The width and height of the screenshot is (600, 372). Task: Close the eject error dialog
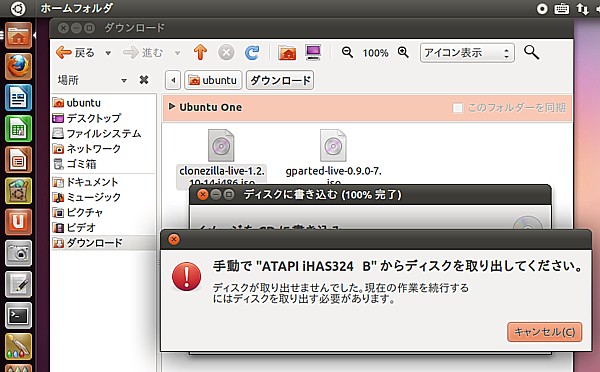click(174, 239)
